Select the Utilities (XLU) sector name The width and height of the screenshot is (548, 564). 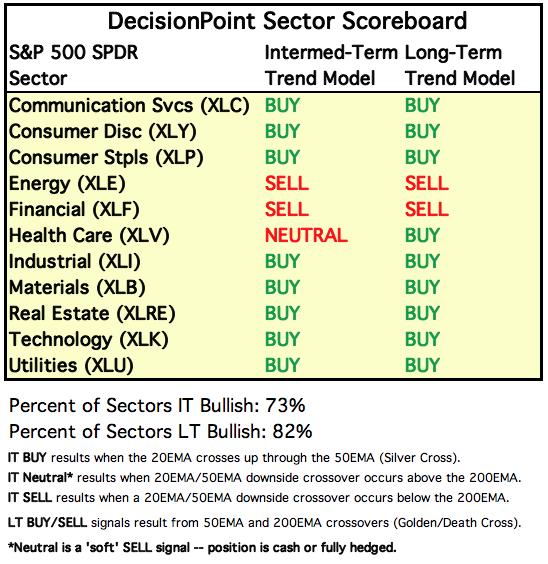tap(71, 365)
